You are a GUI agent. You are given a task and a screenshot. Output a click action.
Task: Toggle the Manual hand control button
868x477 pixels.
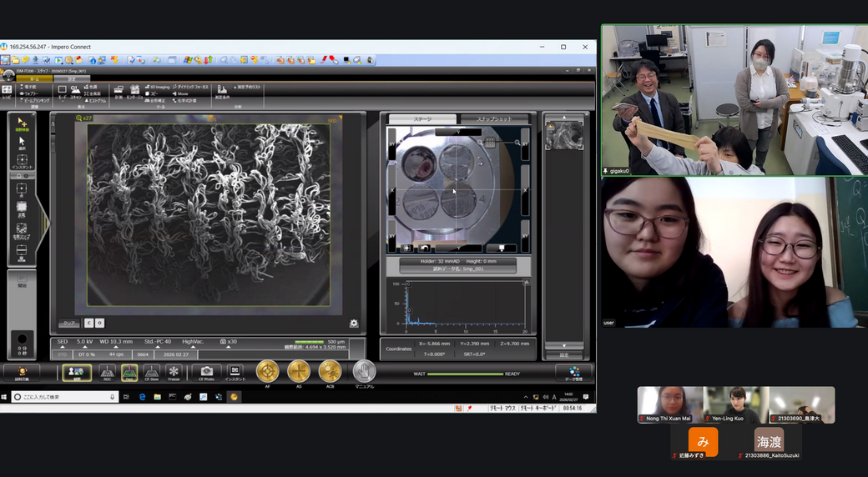pos(364,372)
